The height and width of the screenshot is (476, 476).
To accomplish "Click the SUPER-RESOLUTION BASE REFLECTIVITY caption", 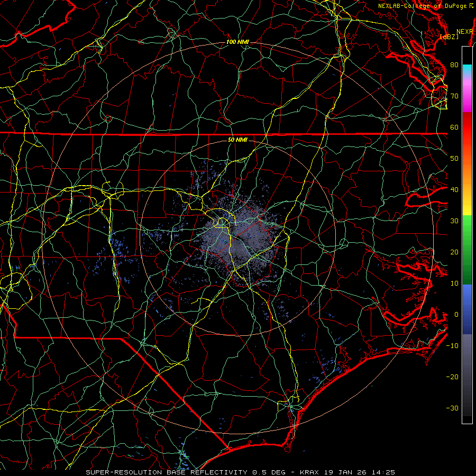I will coord(168,472).
